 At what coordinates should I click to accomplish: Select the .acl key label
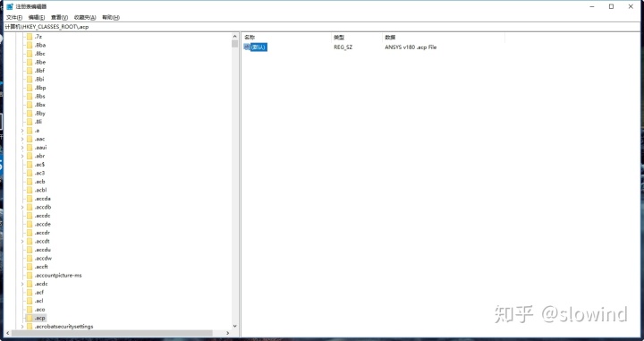click(x=39, y=301)
